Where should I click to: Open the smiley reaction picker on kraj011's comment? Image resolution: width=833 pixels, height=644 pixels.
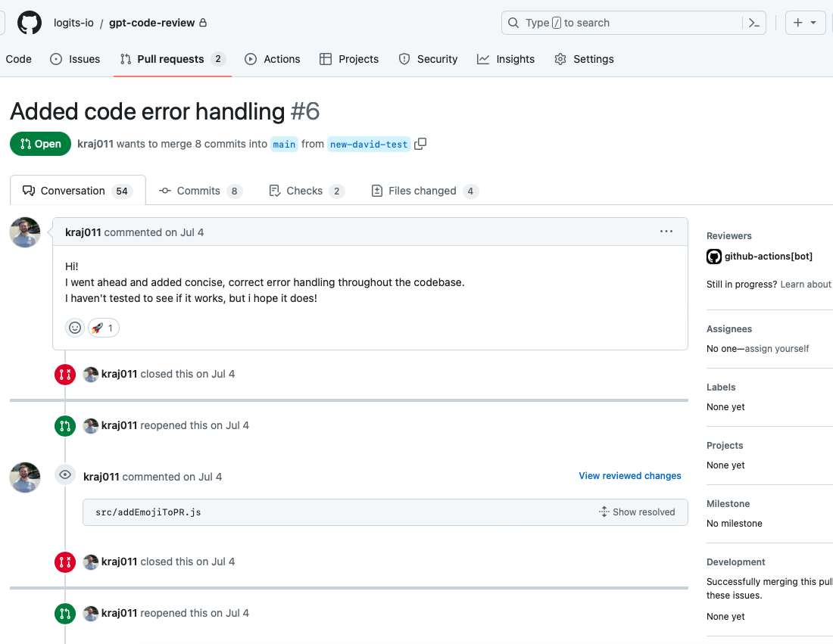click(x=74, y=327)
